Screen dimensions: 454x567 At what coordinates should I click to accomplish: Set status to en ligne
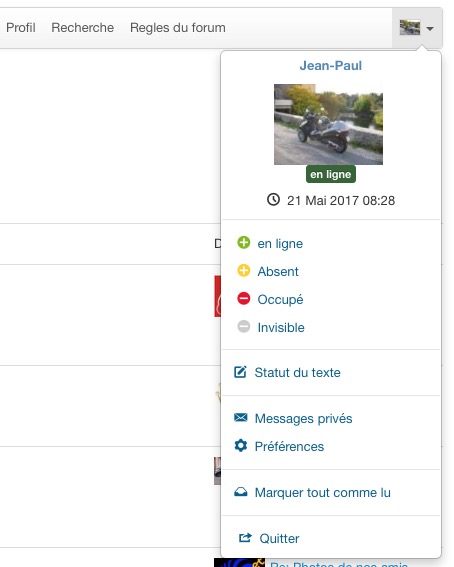coord(280,244)
